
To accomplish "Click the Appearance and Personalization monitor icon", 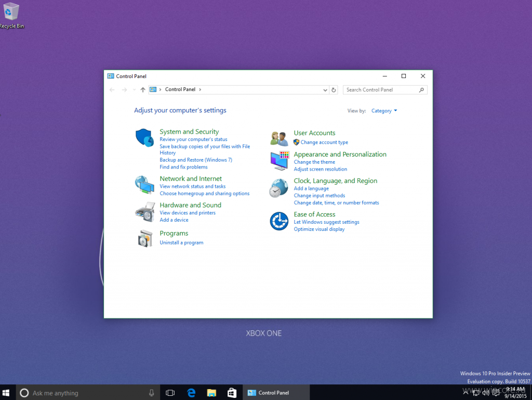I will tap(280, 161).
